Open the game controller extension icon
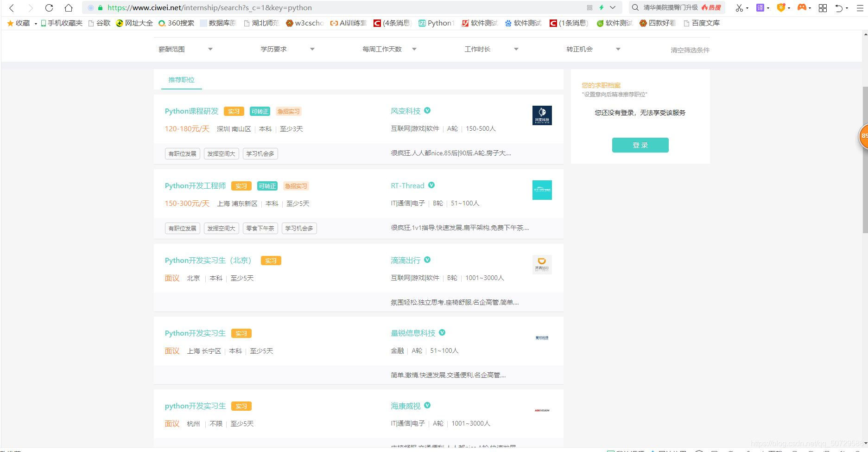The width and height of the screenshot is (868, 452). click(x=802, y=7)
